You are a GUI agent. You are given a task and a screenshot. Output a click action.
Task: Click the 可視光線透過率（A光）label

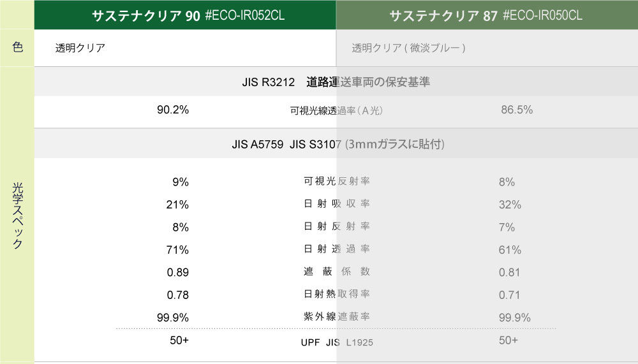coord(336,110)
